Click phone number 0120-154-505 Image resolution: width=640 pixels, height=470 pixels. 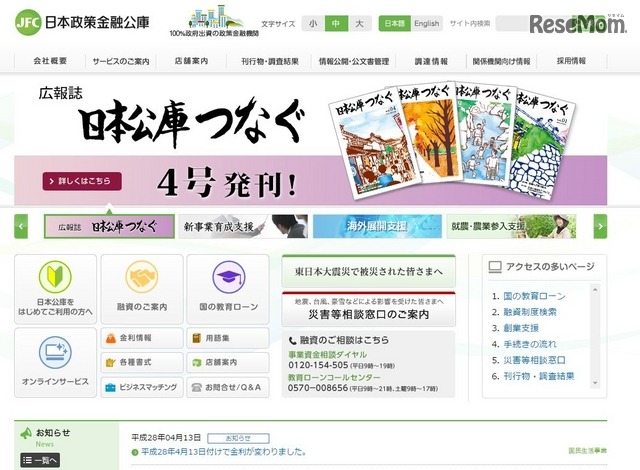pyautogui.click(x=318, y=365)
